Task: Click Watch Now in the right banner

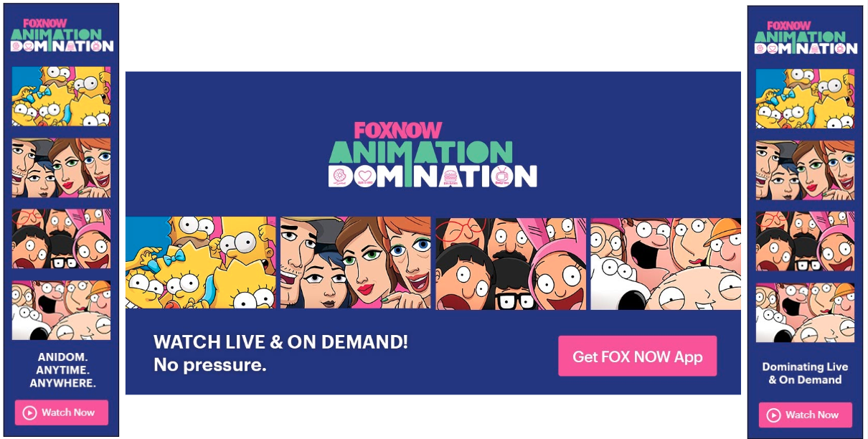Action: click(805, 415)
